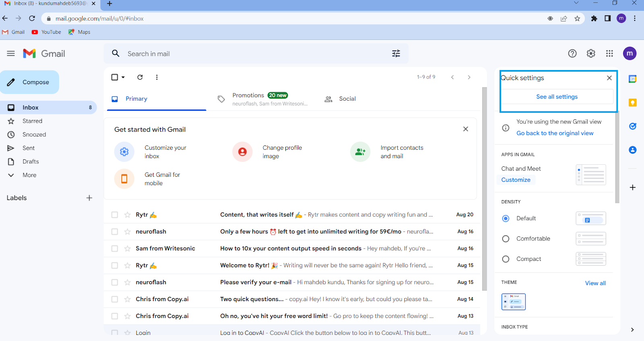The image size is (644, 341).
Task: Open the Inbox folder
Action: pyautogui.click(x=48, y=107)
